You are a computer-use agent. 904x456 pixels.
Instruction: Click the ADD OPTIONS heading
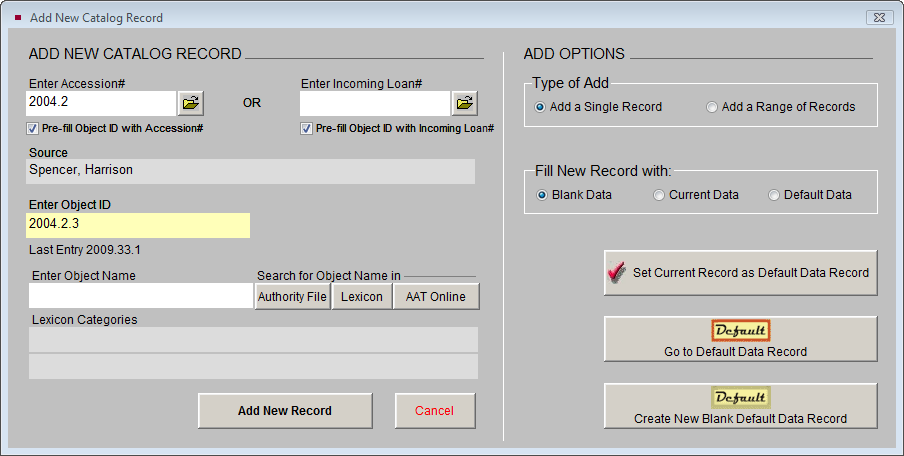click(574, 54)
